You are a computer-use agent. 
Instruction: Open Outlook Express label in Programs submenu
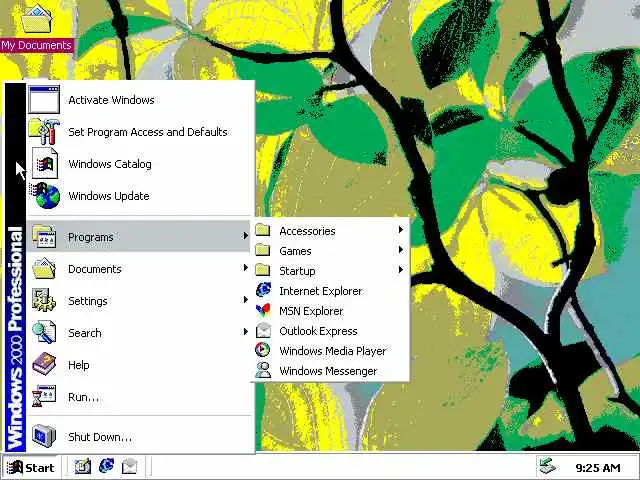318,331
